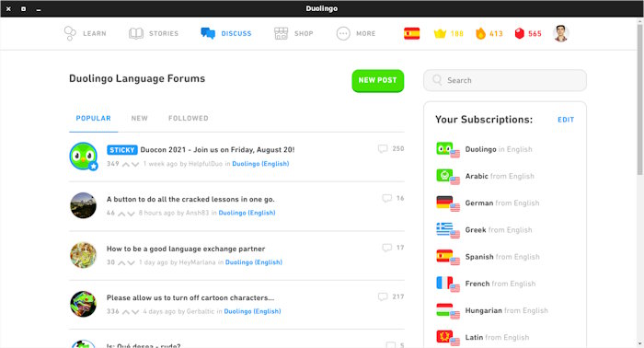
Task: Click the '250' comment count
Action: [x=398, y=149]
